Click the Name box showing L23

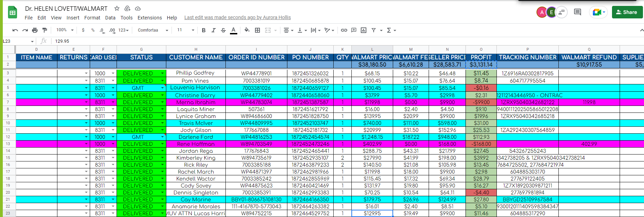pos(18,41)
